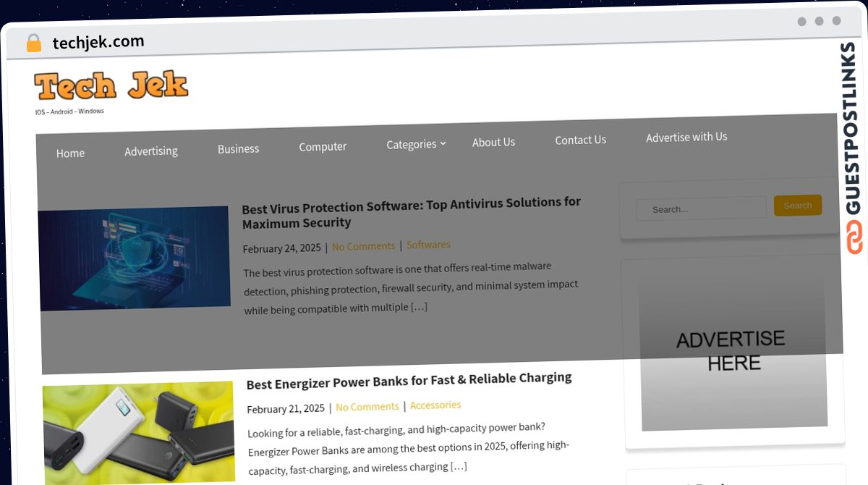Expand the Categories dropdown chevron
Image resolution: width=868 pixels, height=485 pixels.
point(443,143)
